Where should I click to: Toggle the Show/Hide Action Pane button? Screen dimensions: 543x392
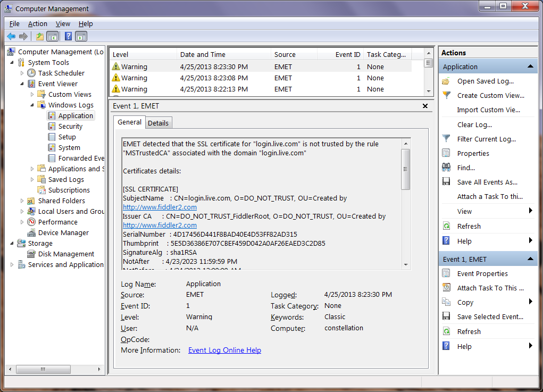coord(81,37)
